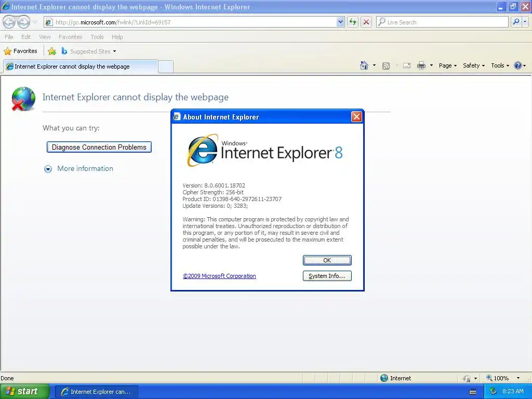Viewport: 532px width, 399px height.
Task: Open the ©2009 Microsoft Corporation link
Action: pyautogui.click(x=219, y=276)
